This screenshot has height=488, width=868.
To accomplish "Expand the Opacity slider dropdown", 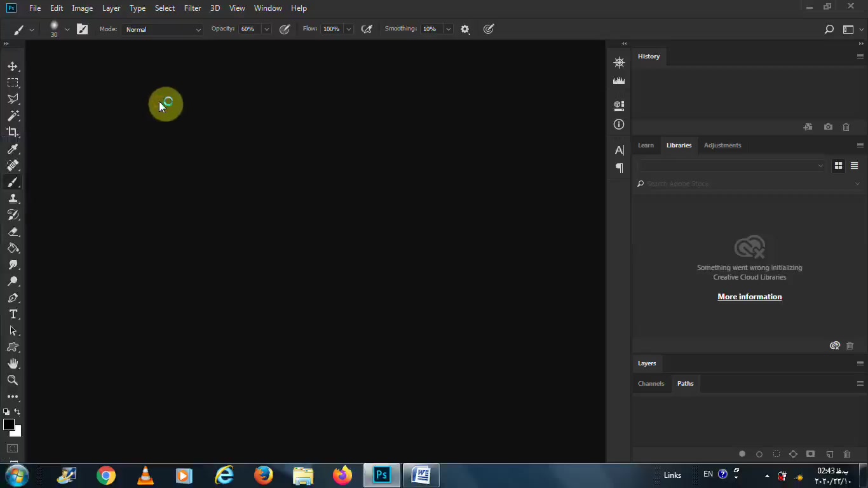I will click(266, 29).
